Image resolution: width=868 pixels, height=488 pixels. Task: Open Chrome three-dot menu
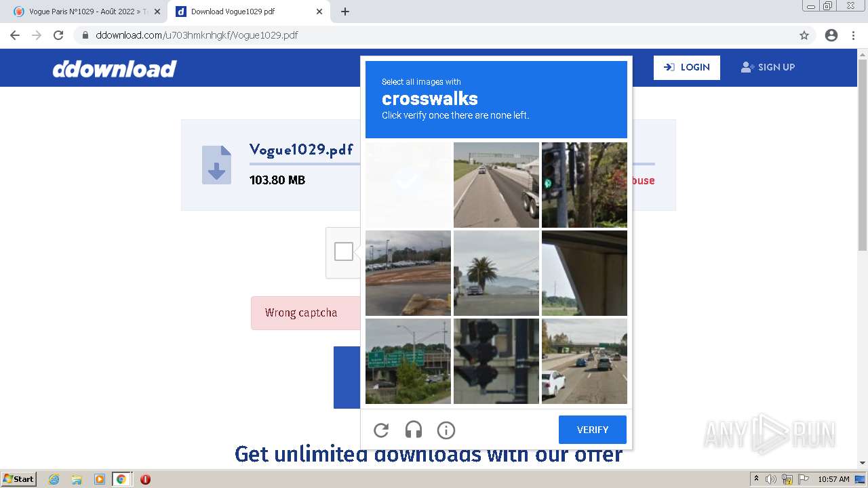(x=853, y=35)
